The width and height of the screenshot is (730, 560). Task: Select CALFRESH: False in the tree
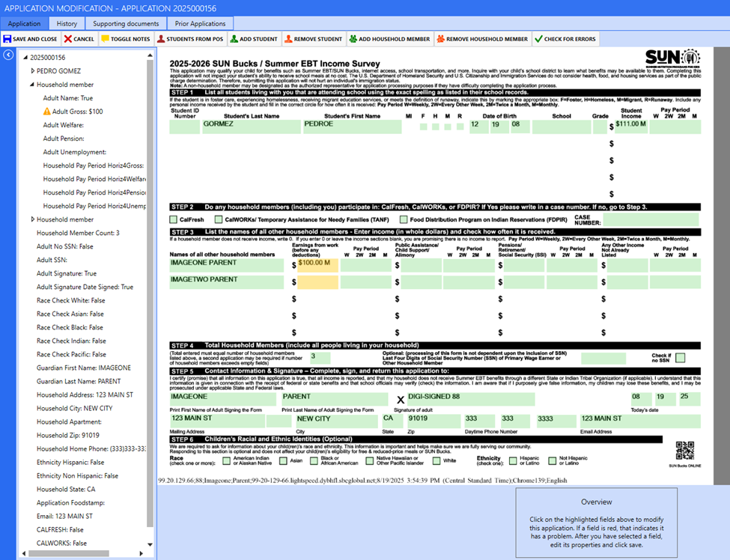[60, 530]
